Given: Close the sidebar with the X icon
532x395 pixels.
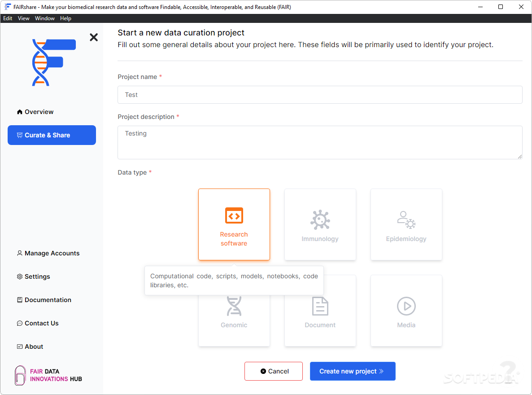Looking at the screenshot, I should (94, 37).
